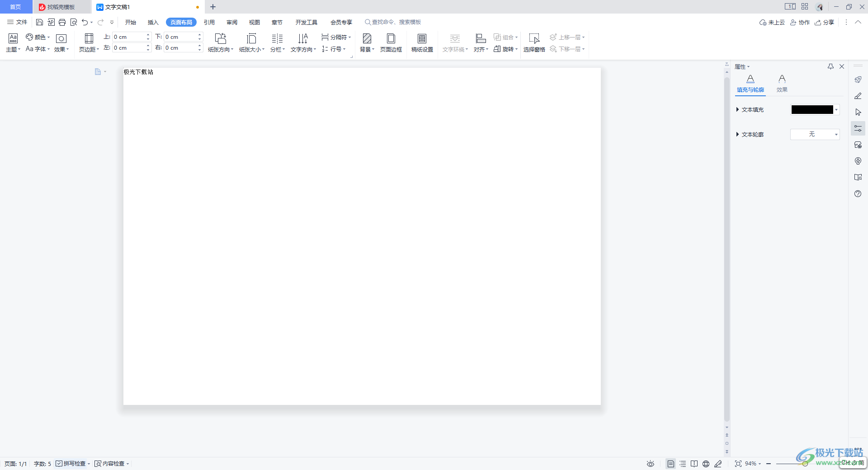Open the Effects (效果) tab in properties panel
Viewport: 868px width, 470px height.
pyautogui.click(x=782, y=84)
